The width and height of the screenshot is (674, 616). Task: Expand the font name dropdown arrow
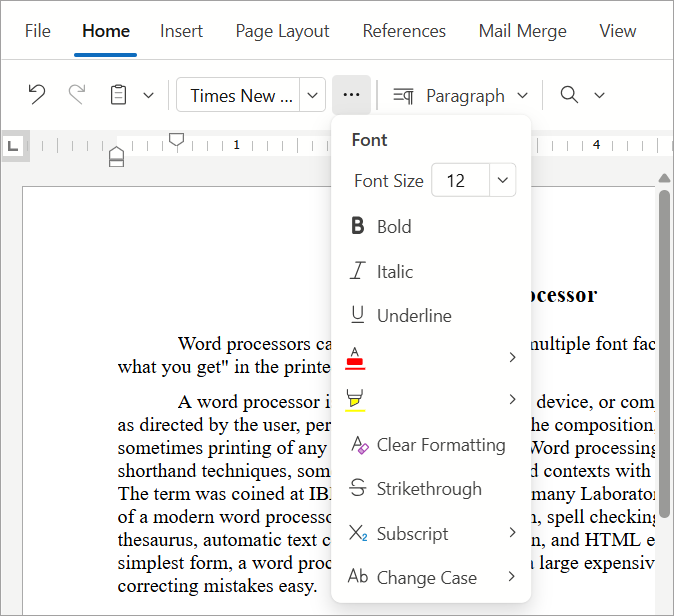[x=312, y=95]
